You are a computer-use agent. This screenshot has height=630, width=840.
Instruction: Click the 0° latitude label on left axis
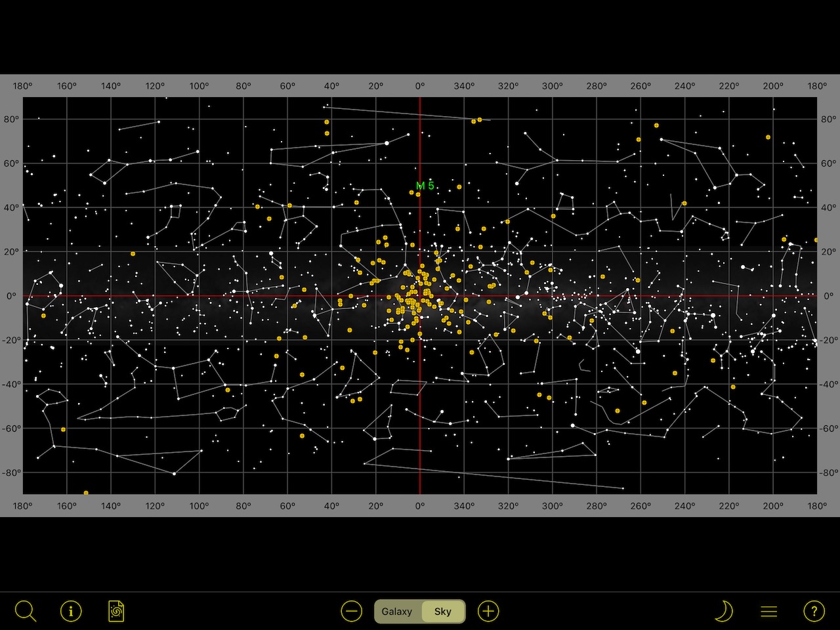point(11,296)
